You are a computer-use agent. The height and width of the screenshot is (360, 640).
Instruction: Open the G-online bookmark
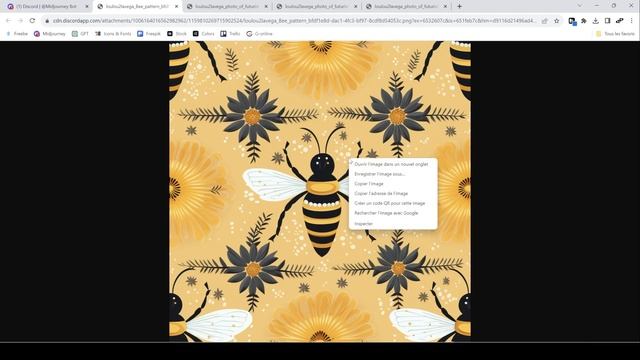(x=259, y=34)
